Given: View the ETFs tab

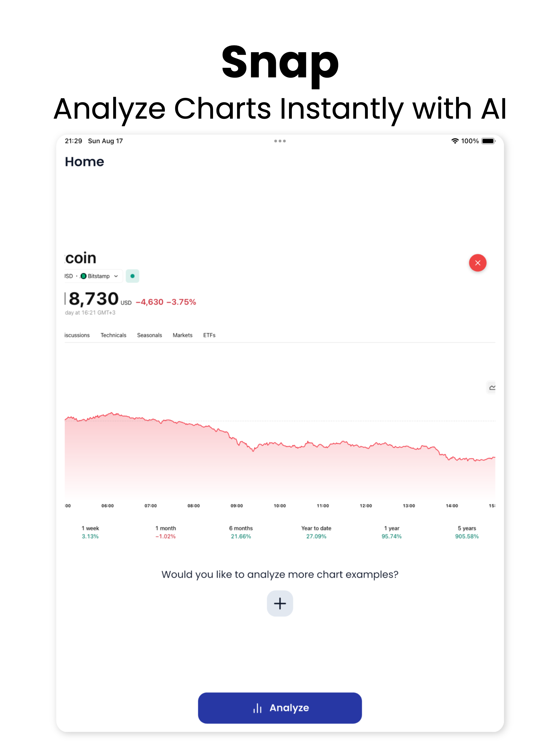Looking at the screenshot, I should coord(209,335).
